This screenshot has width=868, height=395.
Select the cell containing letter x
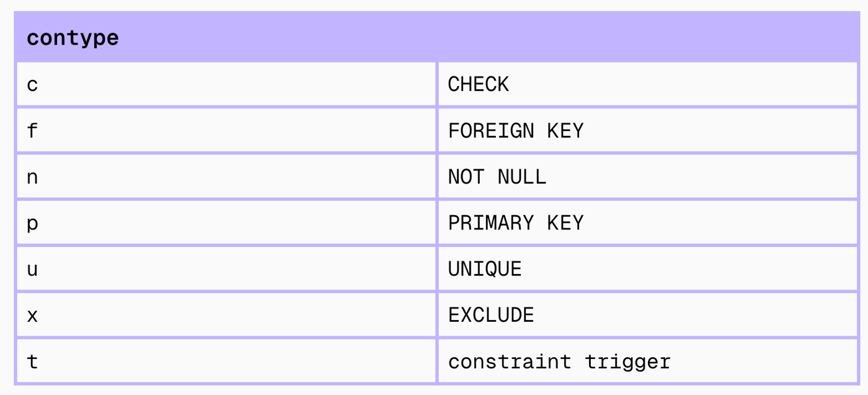[x=32, y=315]
